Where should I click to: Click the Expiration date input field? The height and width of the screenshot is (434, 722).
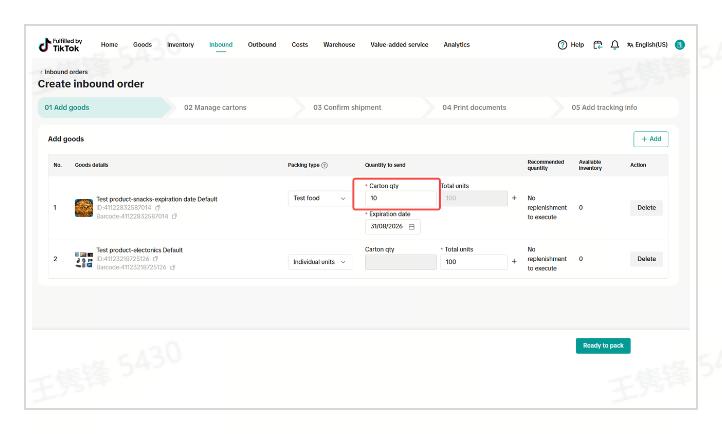click(x=392, y=226)
